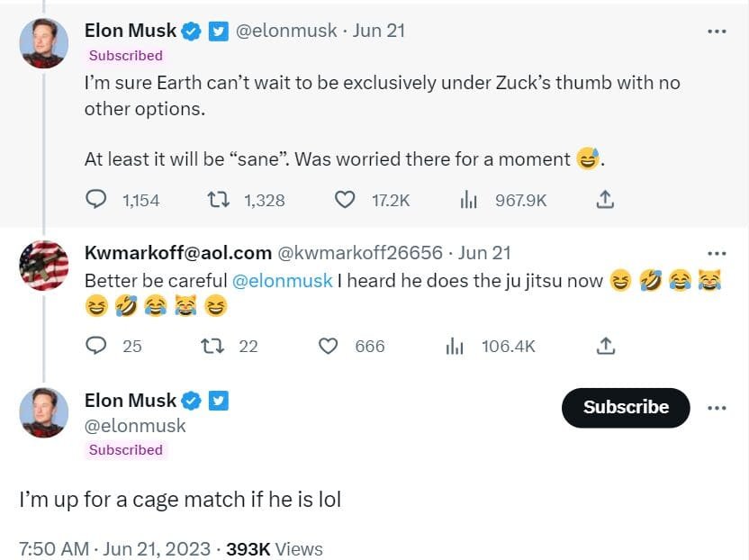Open the reply icon showing 25
The height and width of the screenshot is (560, 749).
pyautogui.click(x=95, y=346)
